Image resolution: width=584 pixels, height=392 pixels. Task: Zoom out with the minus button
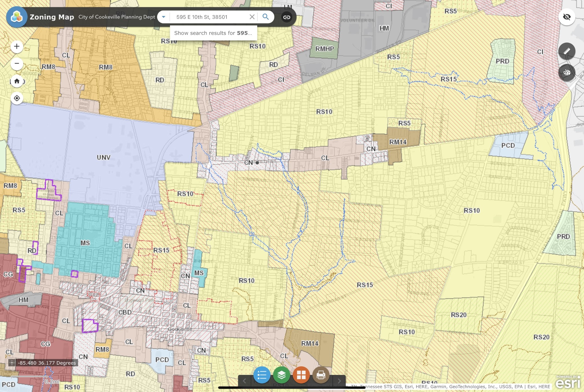point(17,64)
